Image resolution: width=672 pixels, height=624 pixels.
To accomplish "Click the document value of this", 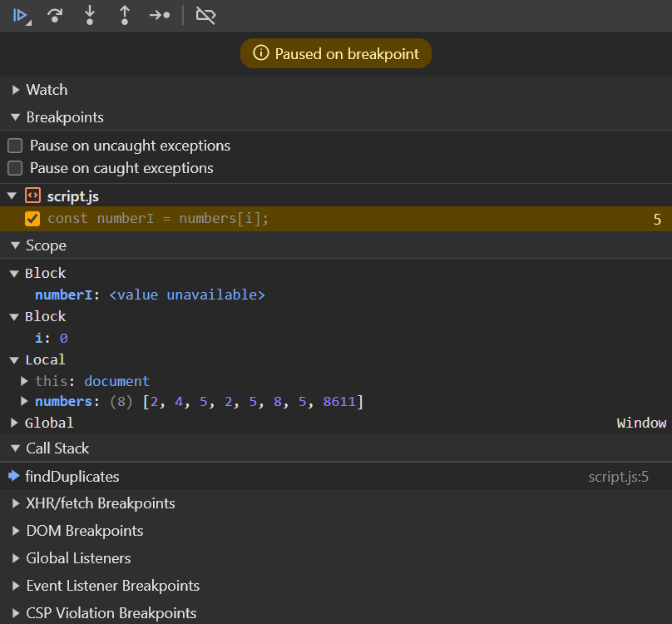I will click(x=116, y=381).
